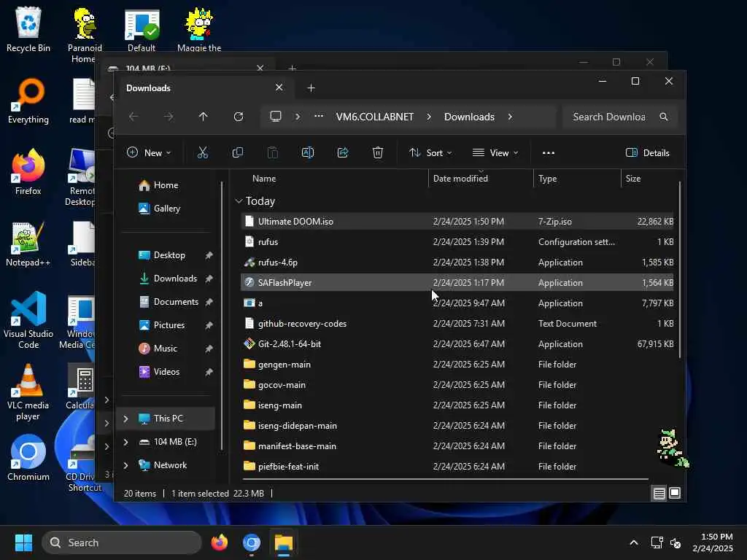Click File Explorer taskbar icon

point(284,542)
